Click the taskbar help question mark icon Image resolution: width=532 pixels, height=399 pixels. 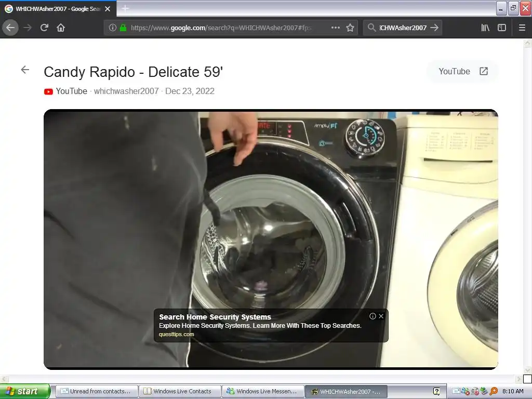(x=436, y=391)
